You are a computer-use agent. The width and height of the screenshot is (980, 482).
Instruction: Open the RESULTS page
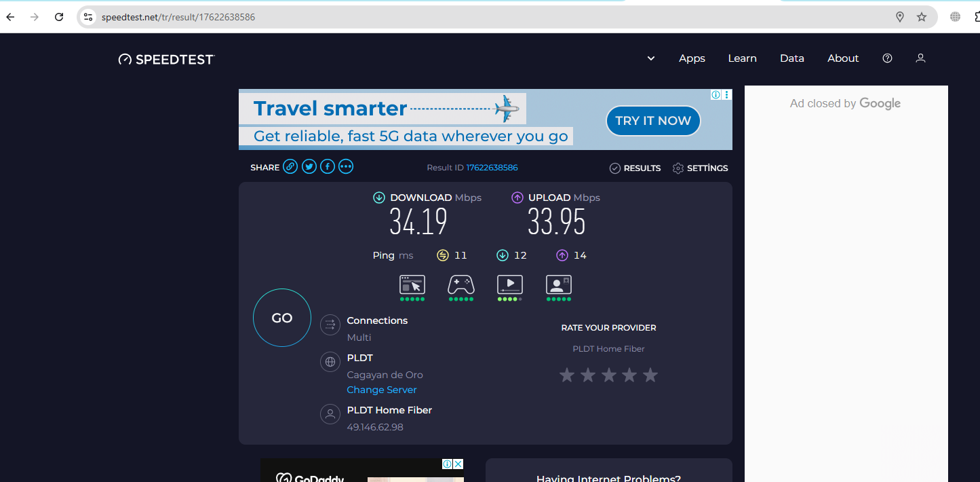[635, 168]
